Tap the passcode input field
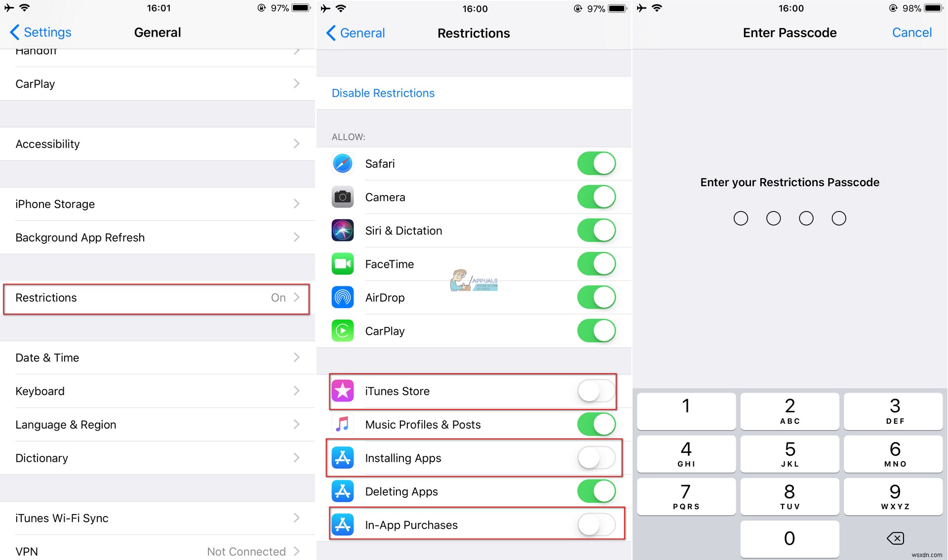This screenshot has height=560, width=948. 790,218
